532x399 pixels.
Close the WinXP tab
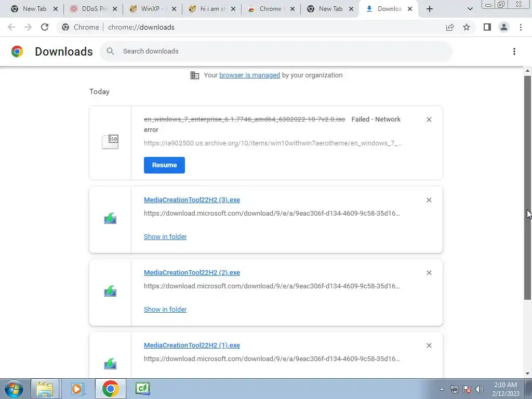click(x=174, y=9)
